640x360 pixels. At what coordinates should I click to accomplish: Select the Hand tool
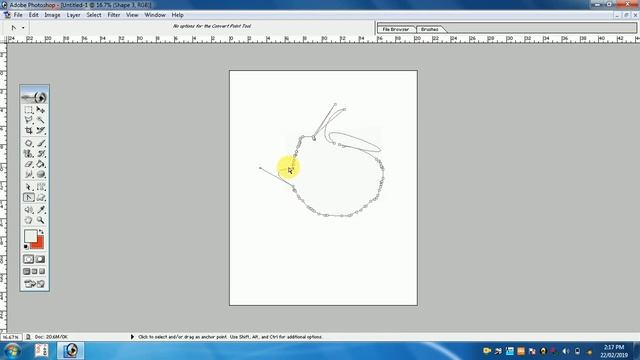tap(29, 220)
